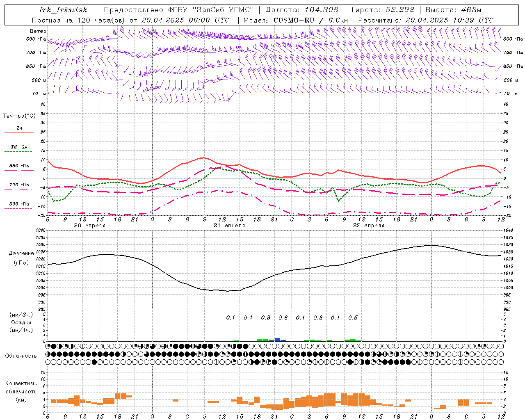Click the 0.3 precipitation value
The image size is (525, 420).
(x=318, y=317)
